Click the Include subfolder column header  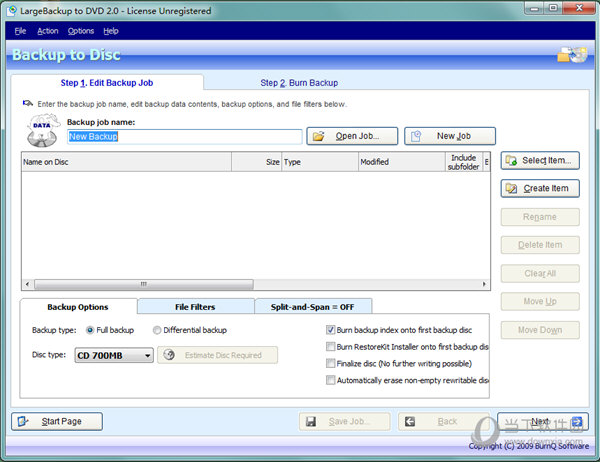(464, 162)
